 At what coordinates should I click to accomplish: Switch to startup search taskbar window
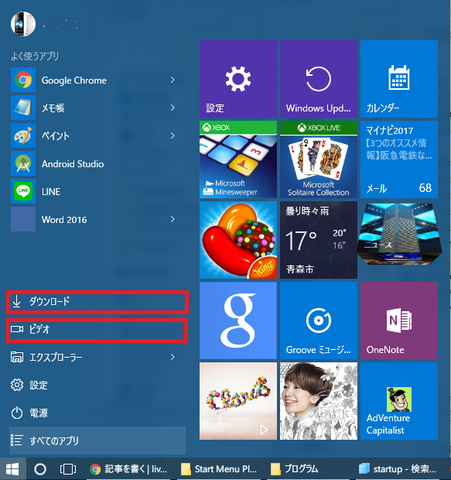click(398, 469)
